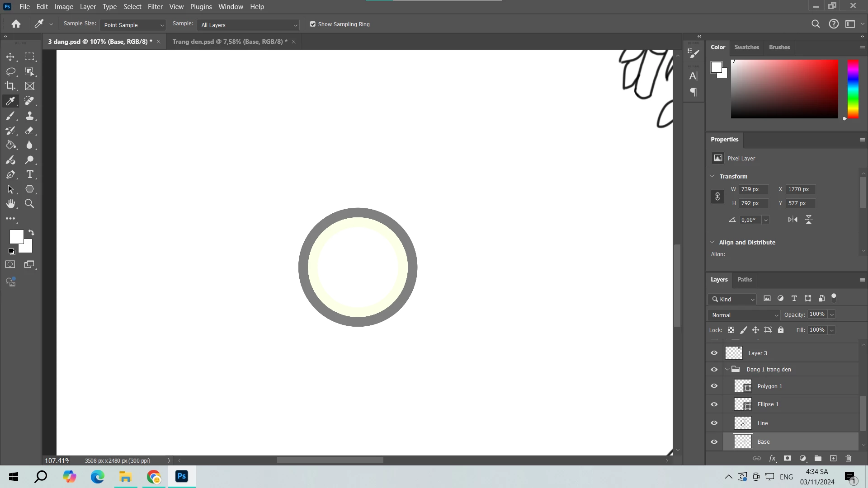
Task: Uncheck Show Sampling Ring checkbox
Action: click(312, 24)
